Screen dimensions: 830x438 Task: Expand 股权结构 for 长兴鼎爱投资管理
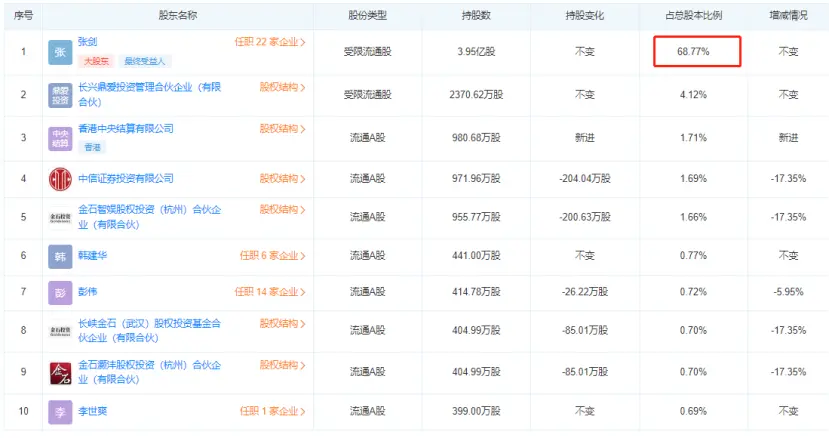pos(282,87)
